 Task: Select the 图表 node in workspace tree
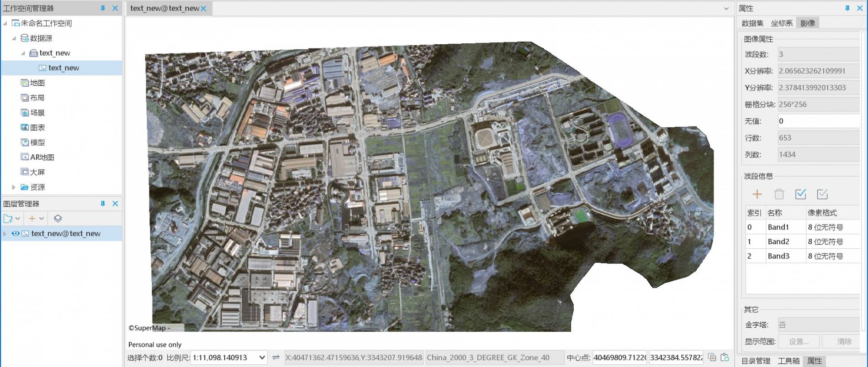[32, 128]
